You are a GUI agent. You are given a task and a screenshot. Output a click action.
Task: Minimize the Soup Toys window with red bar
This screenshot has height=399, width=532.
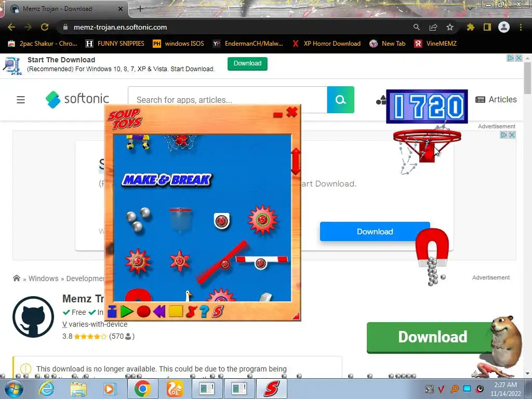point(278,115)
